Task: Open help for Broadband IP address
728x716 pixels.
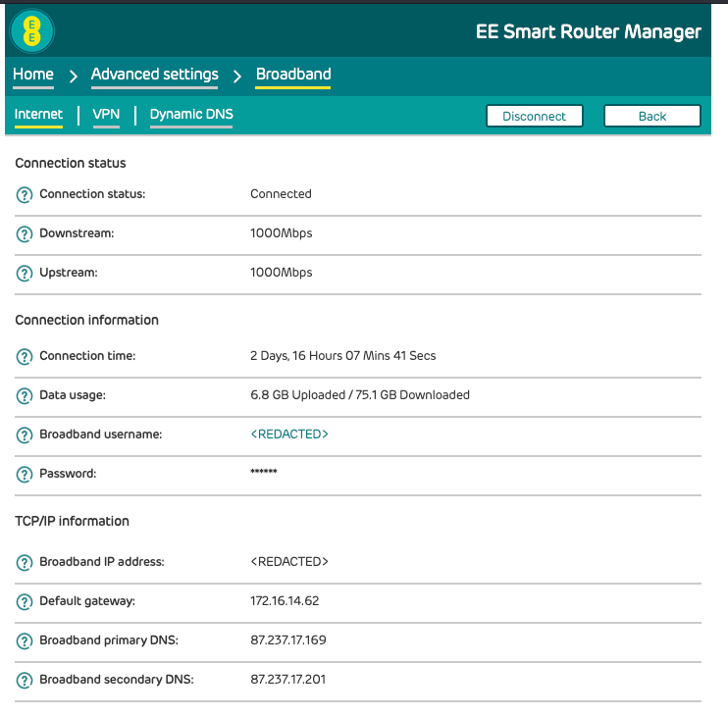Action: tap(25, 563)
